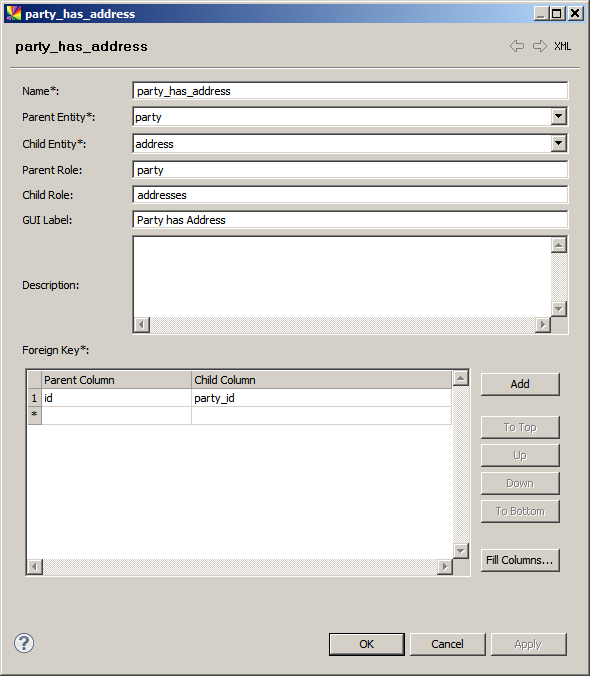Open the help question mark icon
The width and height of the screenshot is (590, 676).
24,643
